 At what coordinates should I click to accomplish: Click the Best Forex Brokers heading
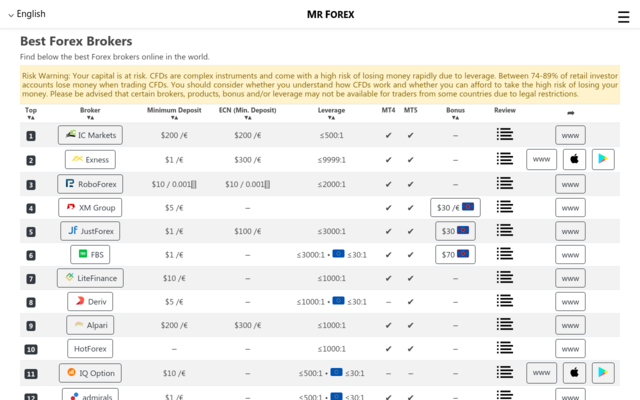click(x=76, y=41)
